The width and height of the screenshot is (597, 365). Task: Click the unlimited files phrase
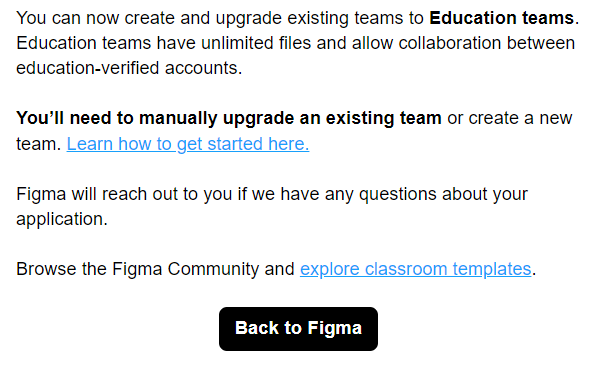pos(256,43)
